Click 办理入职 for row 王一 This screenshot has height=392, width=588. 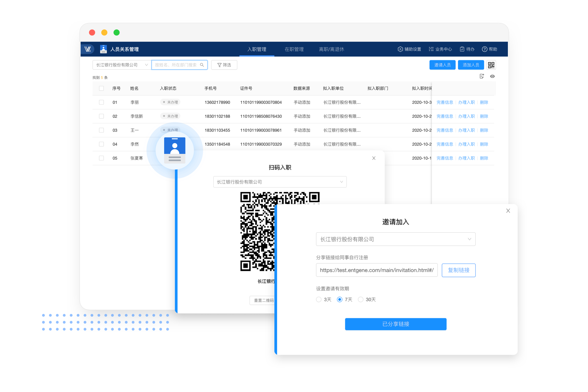point(466,131)
